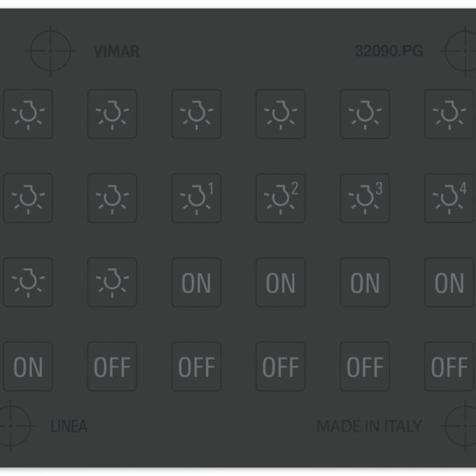
Task: Click the lamp icon numbered 2
Action: coord(281,198)
